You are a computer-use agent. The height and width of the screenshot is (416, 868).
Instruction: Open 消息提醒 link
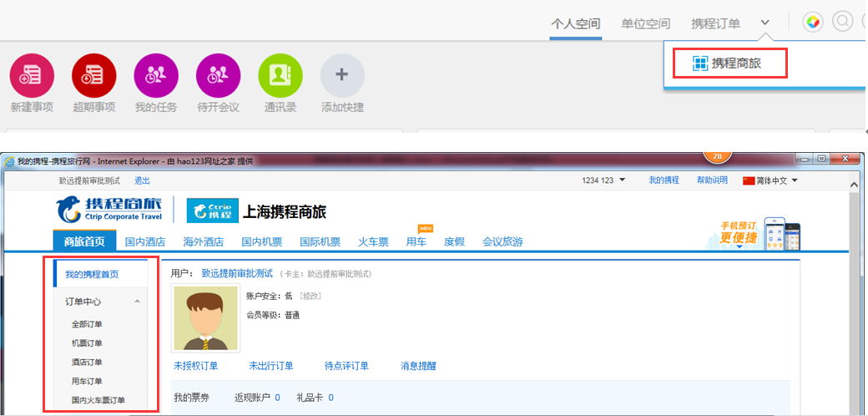coord(418,366)
